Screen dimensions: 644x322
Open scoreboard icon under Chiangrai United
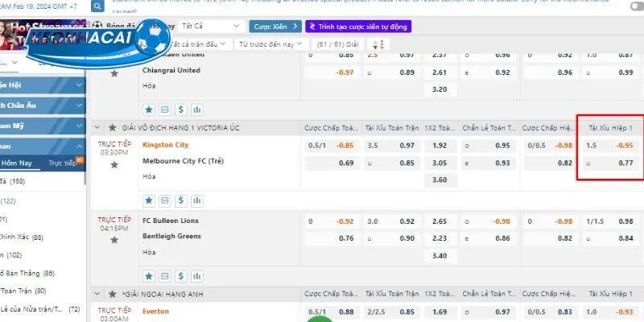tap(165, 109)
